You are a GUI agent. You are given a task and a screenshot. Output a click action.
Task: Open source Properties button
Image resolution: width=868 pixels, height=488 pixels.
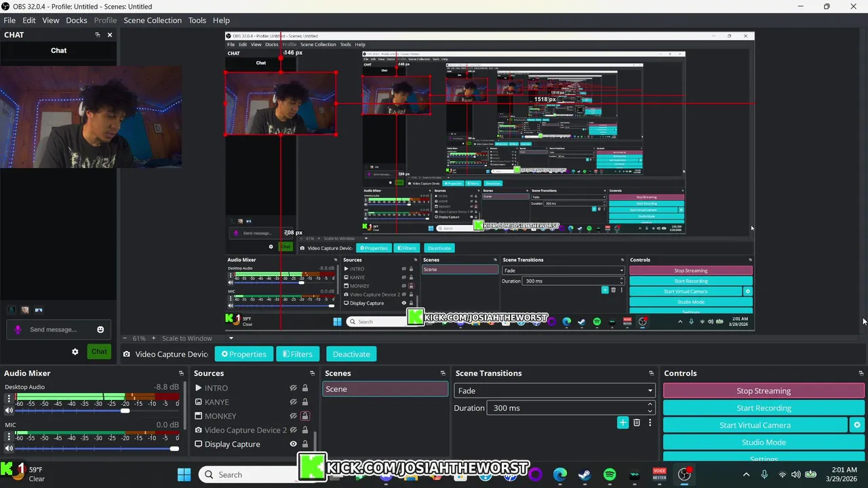[244, 354]
